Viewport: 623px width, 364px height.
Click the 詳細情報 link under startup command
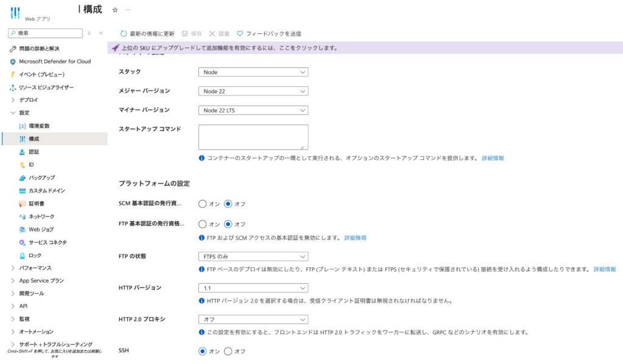pyautogui.click(x=493, y=158)
